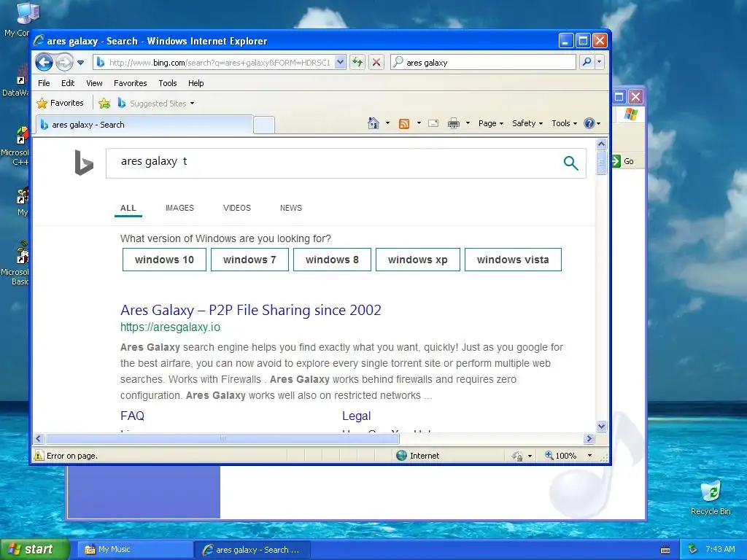Screen dimensions: 747x560
Task: Choose the windows 8 suggestion button
Action: tap(332, 260)
